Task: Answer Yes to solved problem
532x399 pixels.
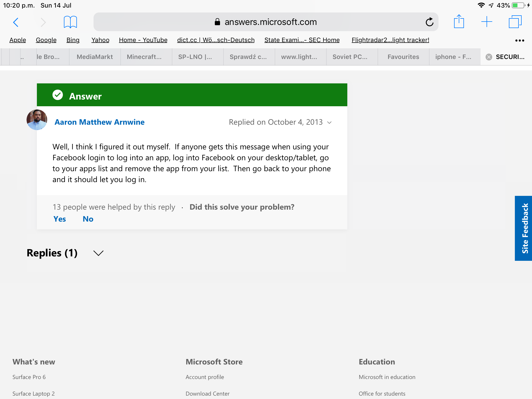Action: coord(59,219)
